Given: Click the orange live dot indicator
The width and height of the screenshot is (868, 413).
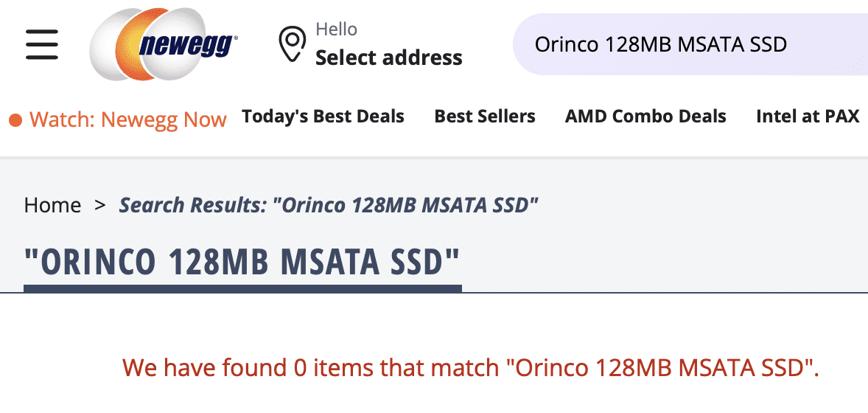Looking at the screenshot, I should (15, 119).
